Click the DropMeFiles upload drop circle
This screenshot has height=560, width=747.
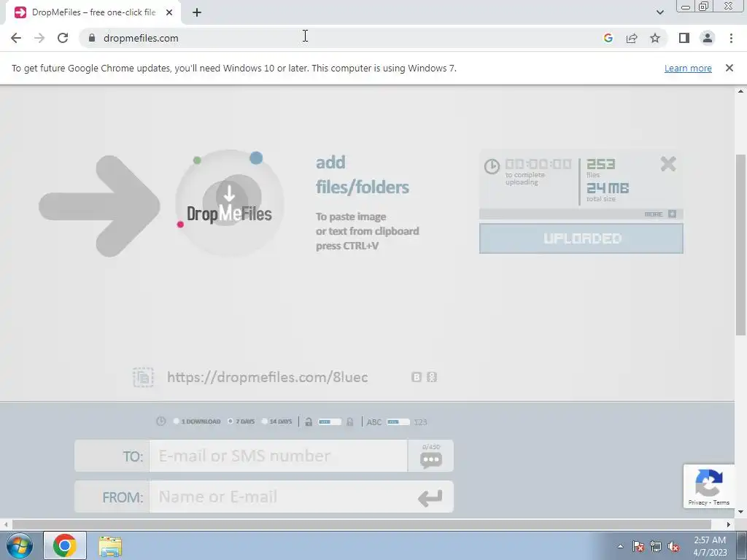pyautogui.click(x=230, y=203)
